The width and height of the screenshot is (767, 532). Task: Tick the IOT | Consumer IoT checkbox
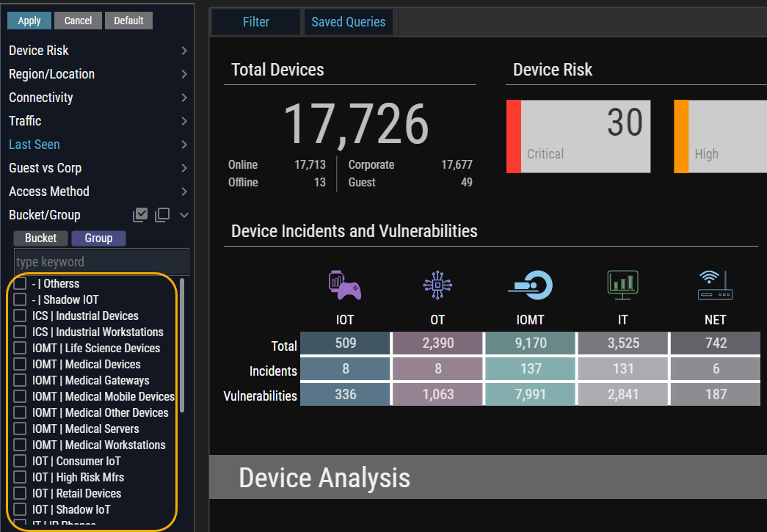(x=20, y=462)
